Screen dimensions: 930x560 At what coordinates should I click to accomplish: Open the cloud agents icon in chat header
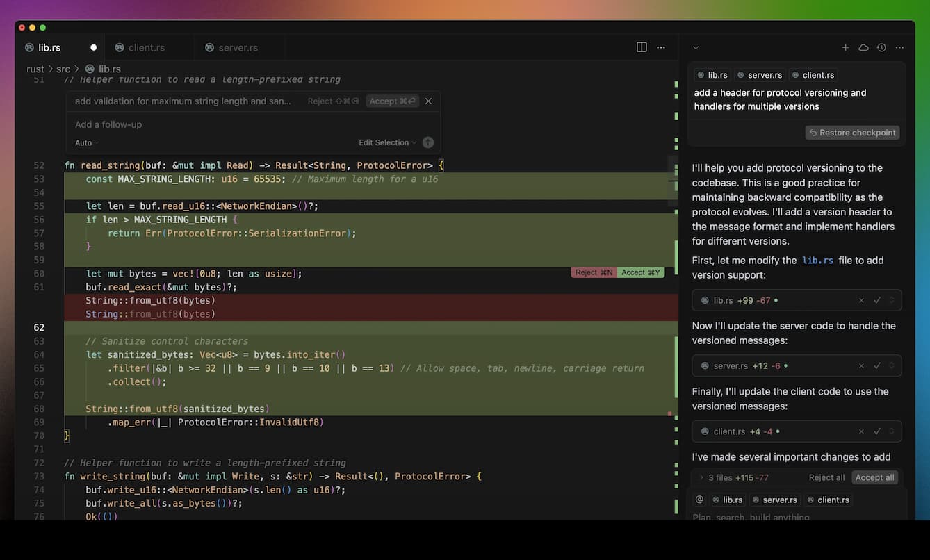[x=863, y=48]
